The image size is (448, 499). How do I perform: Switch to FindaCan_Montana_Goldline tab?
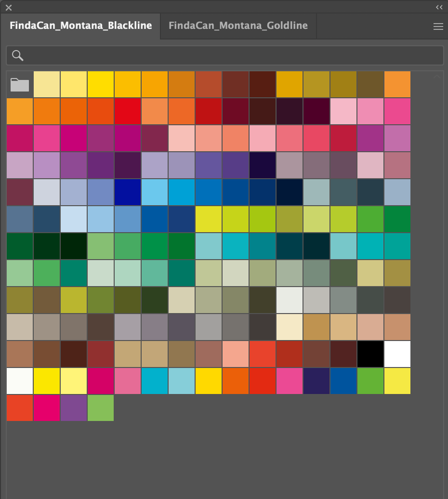[x=238, y=26]
